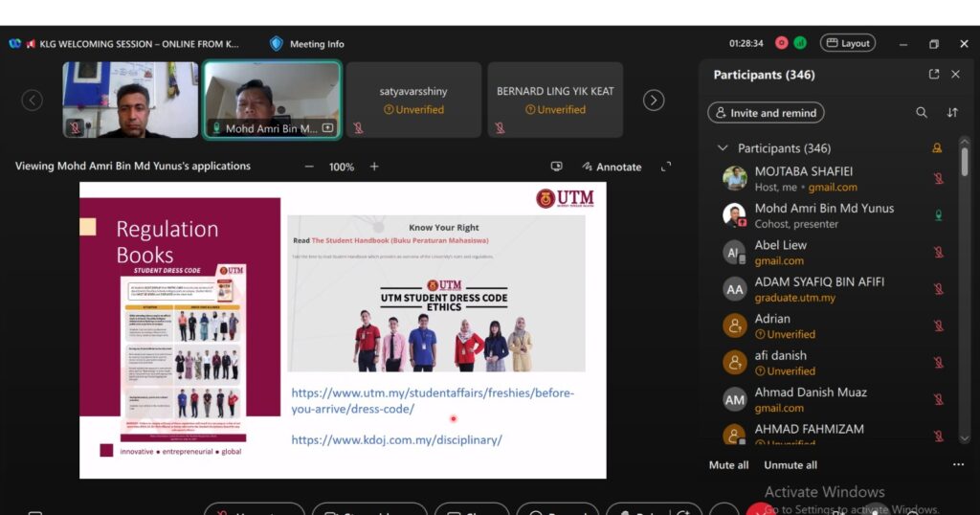Show next video thumbnails with right arrow

(654, 101)
